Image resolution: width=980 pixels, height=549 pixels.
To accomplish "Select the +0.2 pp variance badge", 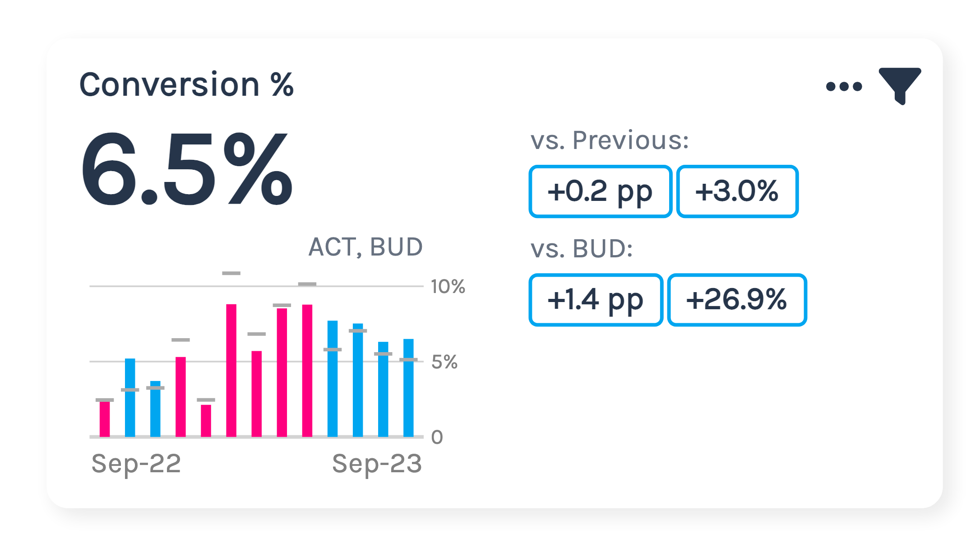I will pos(600,191).
